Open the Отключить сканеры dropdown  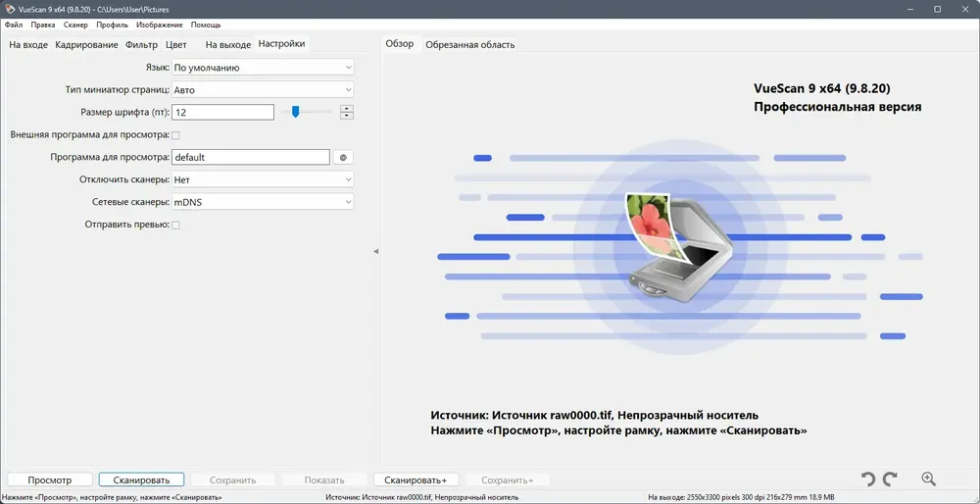click(x=263, y=180)
